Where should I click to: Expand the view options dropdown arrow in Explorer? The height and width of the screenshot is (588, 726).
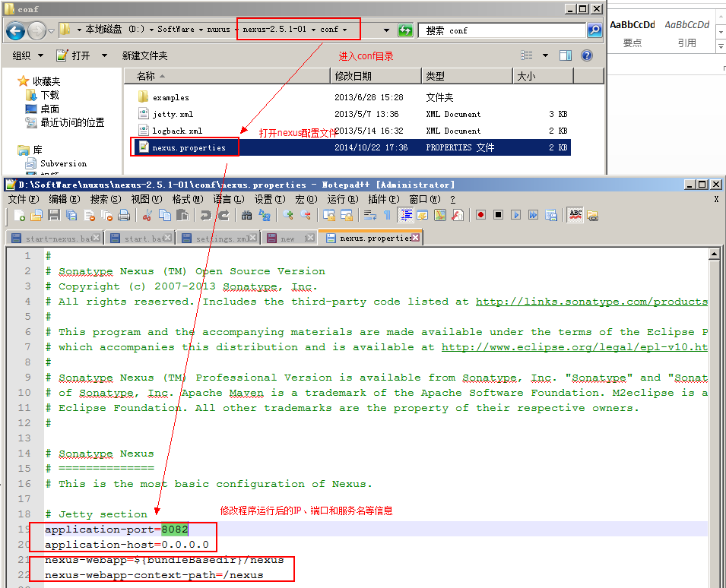(545, 55)
